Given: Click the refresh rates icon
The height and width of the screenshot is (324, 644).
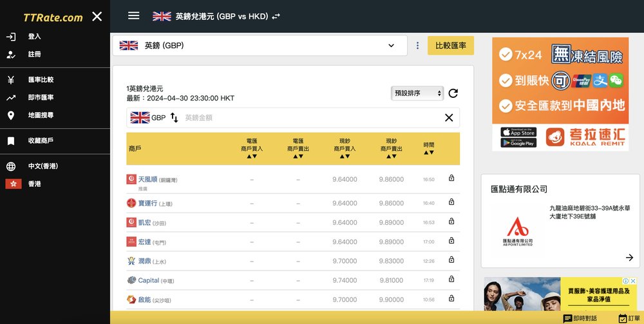Looking at the screenshot, I should pos(453,93).
